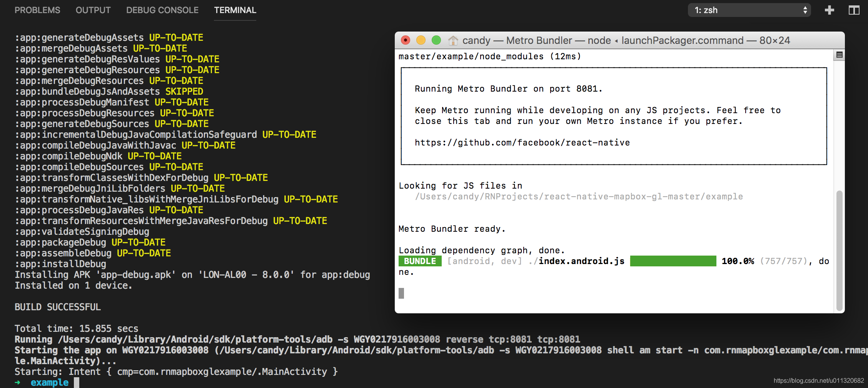This screenshot has width=868, height=388.
Task: Click the ':app:bundleDebugJsAndAssets SKIPPED' line
Action: pos(109,92)
